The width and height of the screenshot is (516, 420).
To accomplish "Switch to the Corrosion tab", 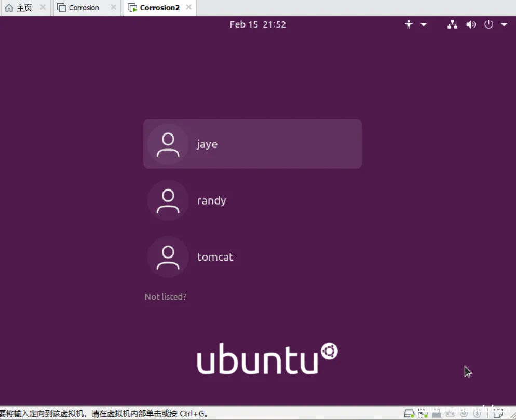I will tap(83, 8).
